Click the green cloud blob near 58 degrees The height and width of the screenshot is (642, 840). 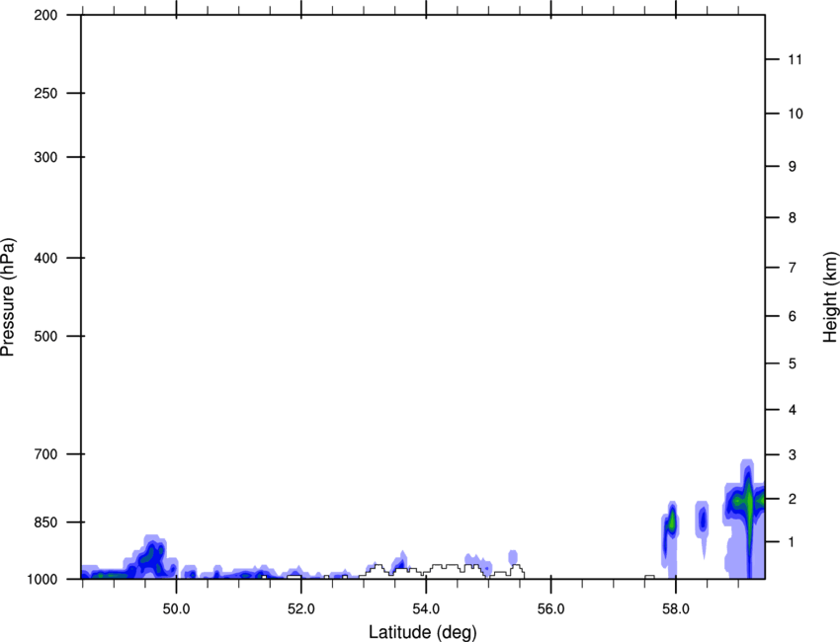[x=670, y=522]
